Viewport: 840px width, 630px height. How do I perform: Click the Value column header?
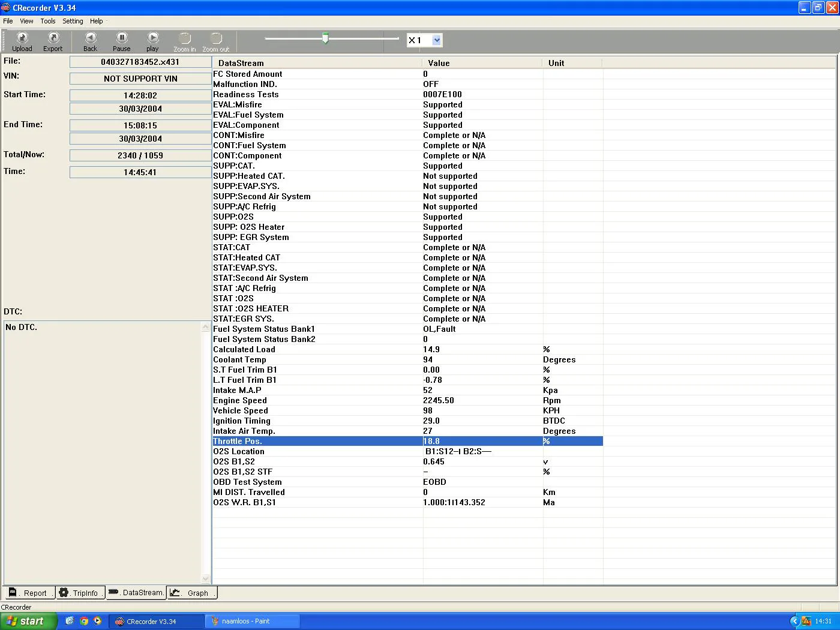pyautogui.click(x=439, y=63)
